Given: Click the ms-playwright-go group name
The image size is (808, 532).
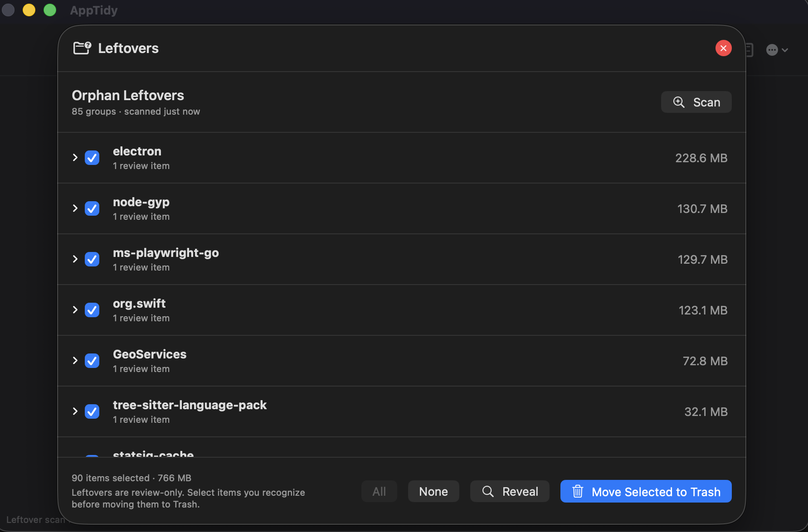Looking at the screenshot, I should [166, 253].
